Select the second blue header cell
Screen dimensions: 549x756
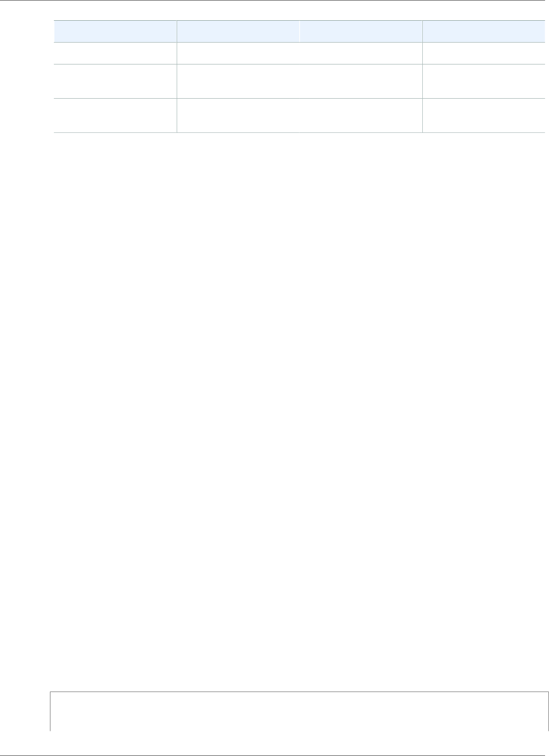(238, 31)
